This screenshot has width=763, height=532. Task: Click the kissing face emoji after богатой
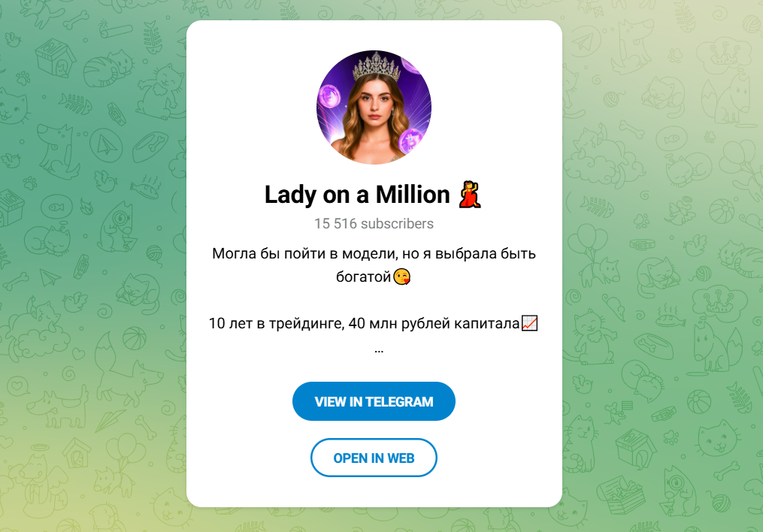[402, 277]
